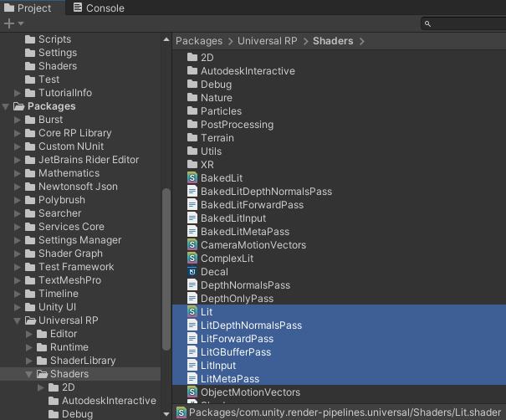The image size is (506, 420).
Task: Click the BakedLitInput file icon
Action: [192, 218]
